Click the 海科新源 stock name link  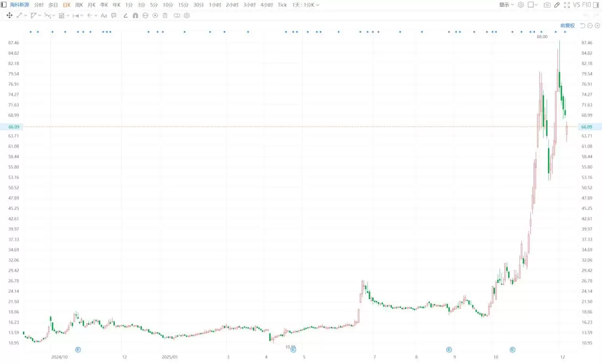(20, 5)
